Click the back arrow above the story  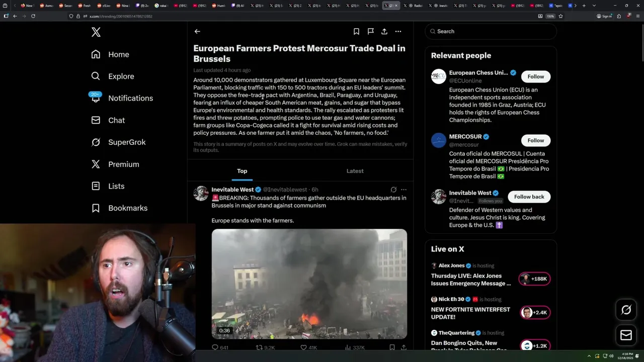[197, 31]
